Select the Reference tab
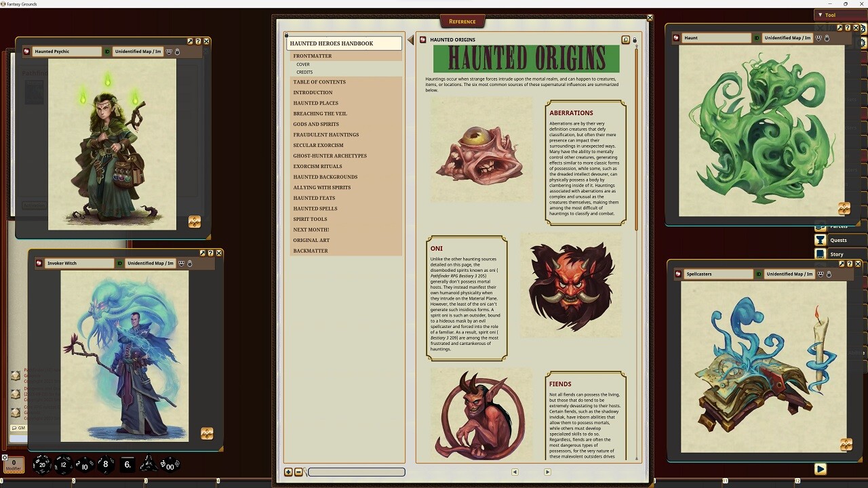Image resolution: width=868 pixels, height=488 pixels. point(464,21)
